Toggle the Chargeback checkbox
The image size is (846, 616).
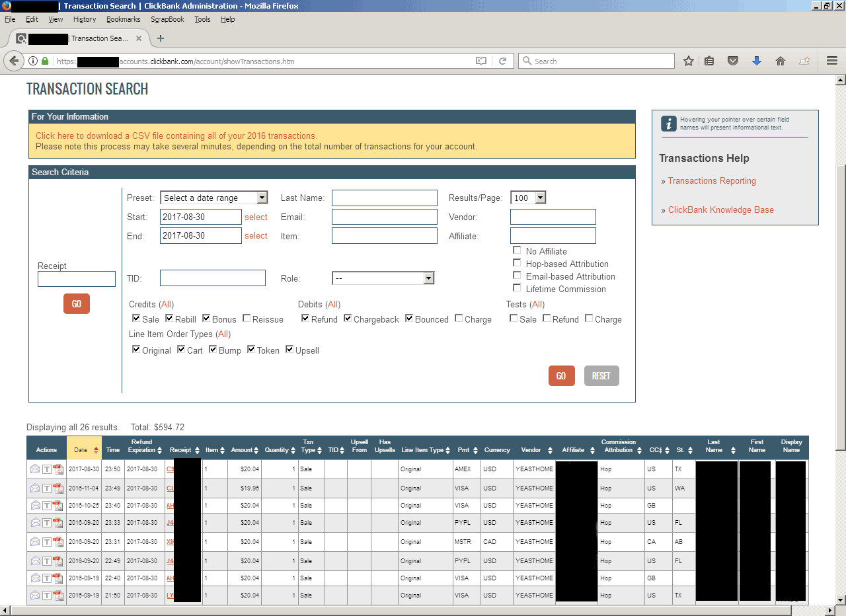click(x=348, y=319)
